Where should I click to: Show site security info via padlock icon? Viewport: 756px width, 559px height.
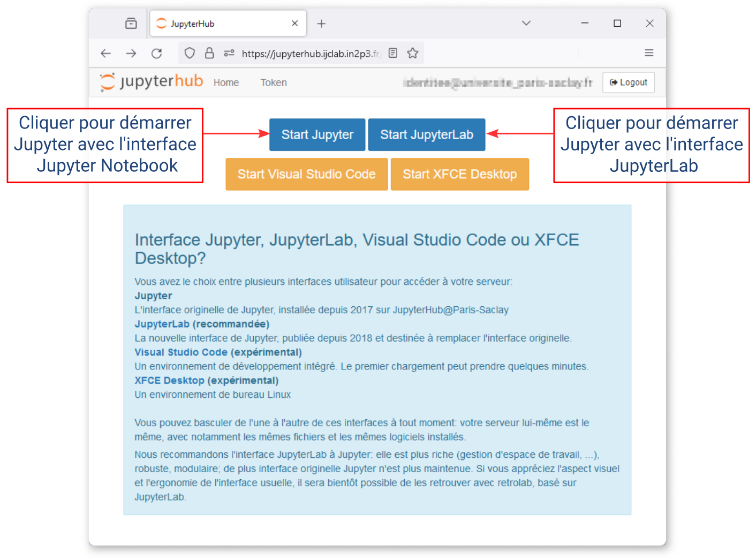click(x=209, y=53)
